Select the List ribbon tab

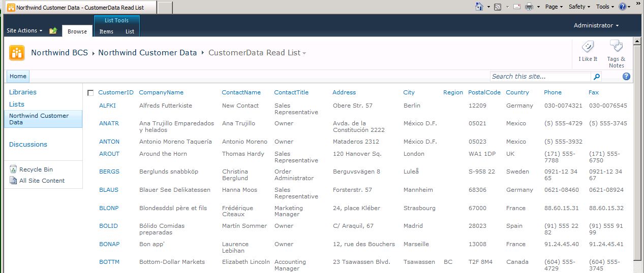click(130, 31)
